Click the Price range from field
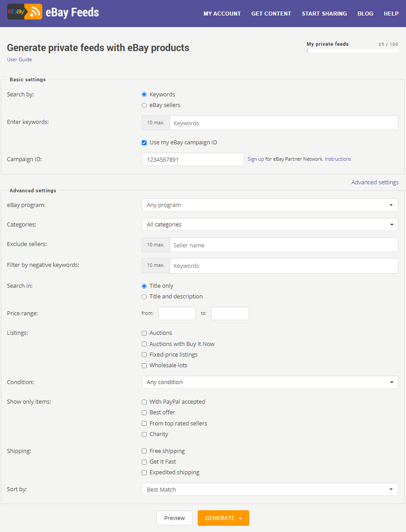This screenshot has width=406, height=532. 177,314
